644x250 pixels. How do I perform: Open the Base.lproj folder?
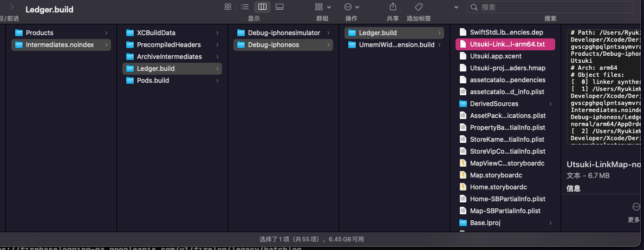pos(505,222)
